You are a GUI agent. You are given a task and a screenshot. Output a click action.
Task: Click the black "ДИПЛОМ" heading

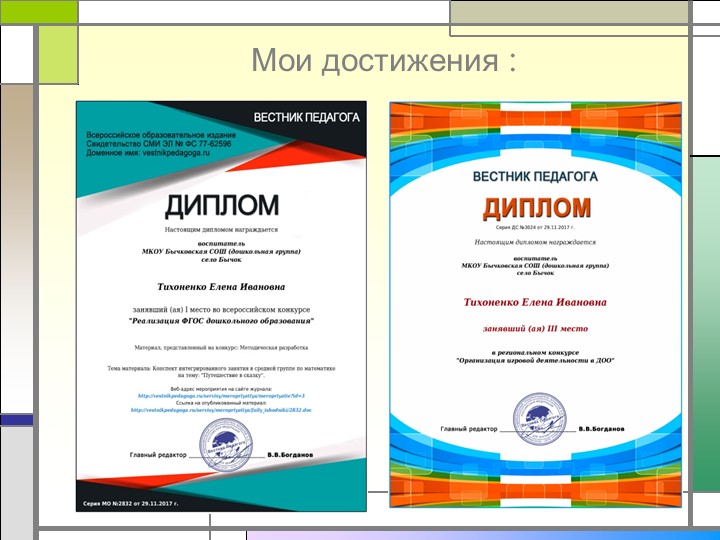[x=222, y=206]
